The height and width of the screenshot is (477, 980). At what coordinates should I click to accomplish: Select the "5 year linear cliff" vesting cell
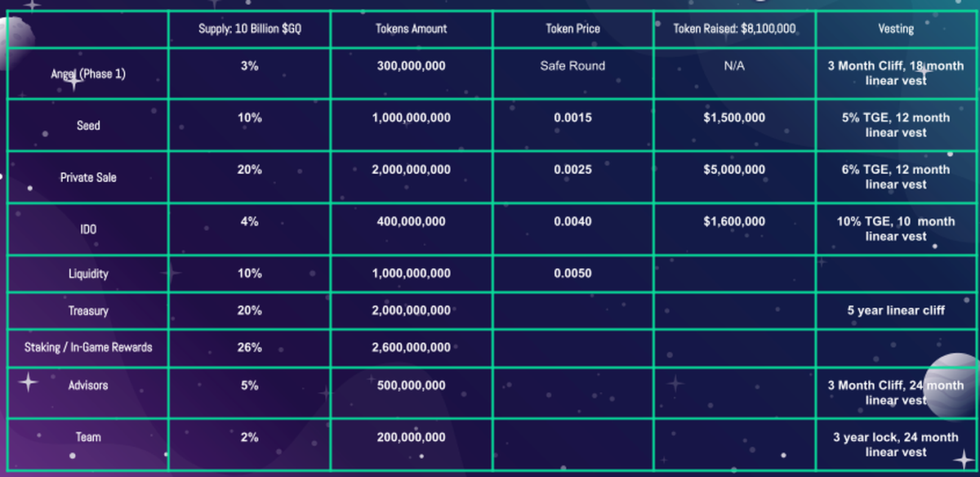point(895,310)
